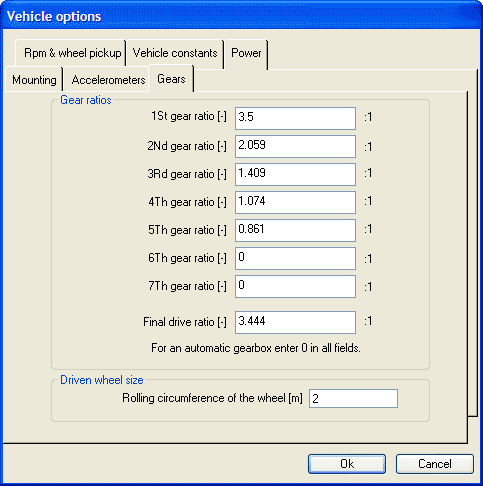Open the Accelerometers tab
483x486 pixels.
pyautogui.click(x=108, y=80)
